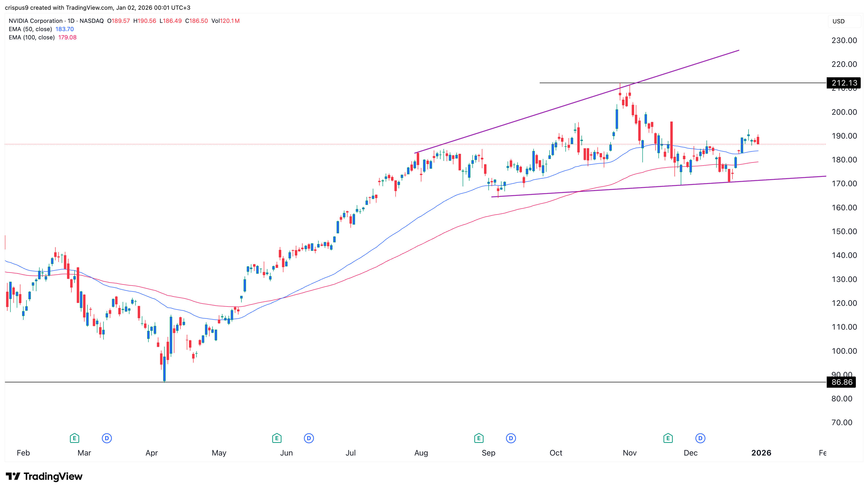Click the March earnings icon below the chart
Viewport: 868px width, 491px height.
(75, 438)
